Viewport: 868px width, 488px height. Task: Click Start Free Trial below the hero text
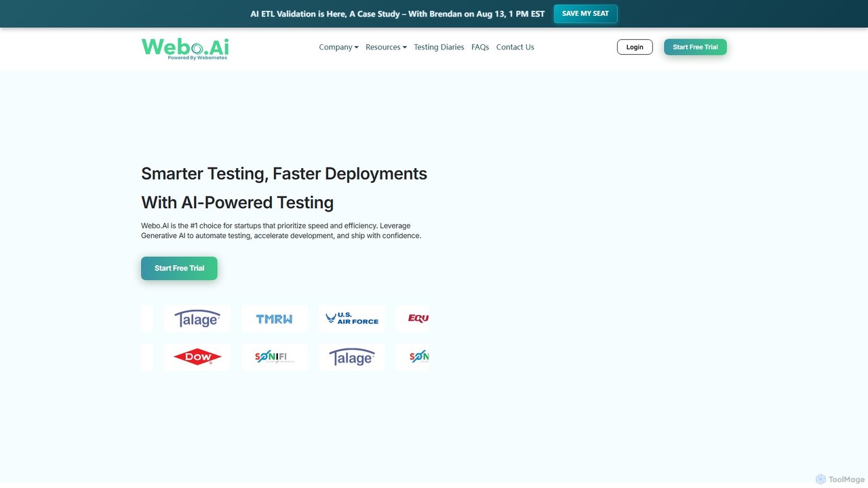[x=179, y=268]
